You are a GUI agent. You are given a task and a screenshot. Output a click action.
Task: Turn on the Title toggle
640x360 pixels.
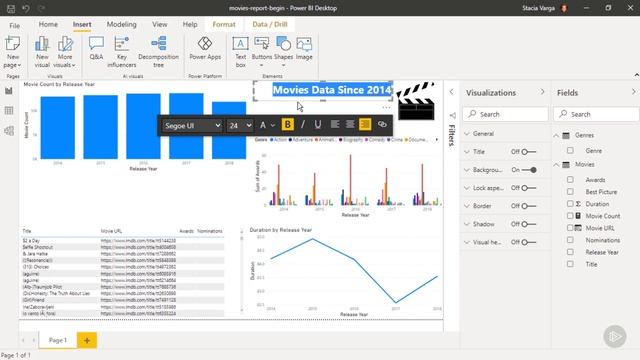529,152
